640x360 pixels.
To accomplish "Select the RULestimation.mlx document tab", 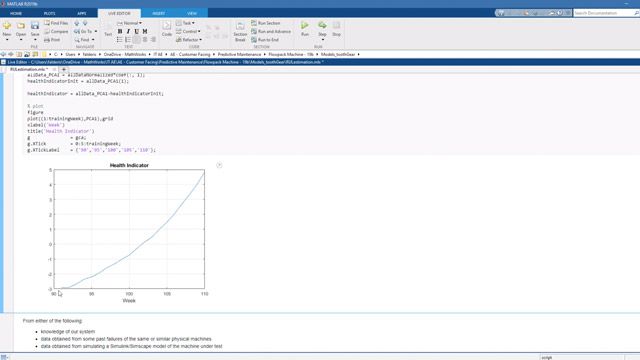I will [28, 69].
